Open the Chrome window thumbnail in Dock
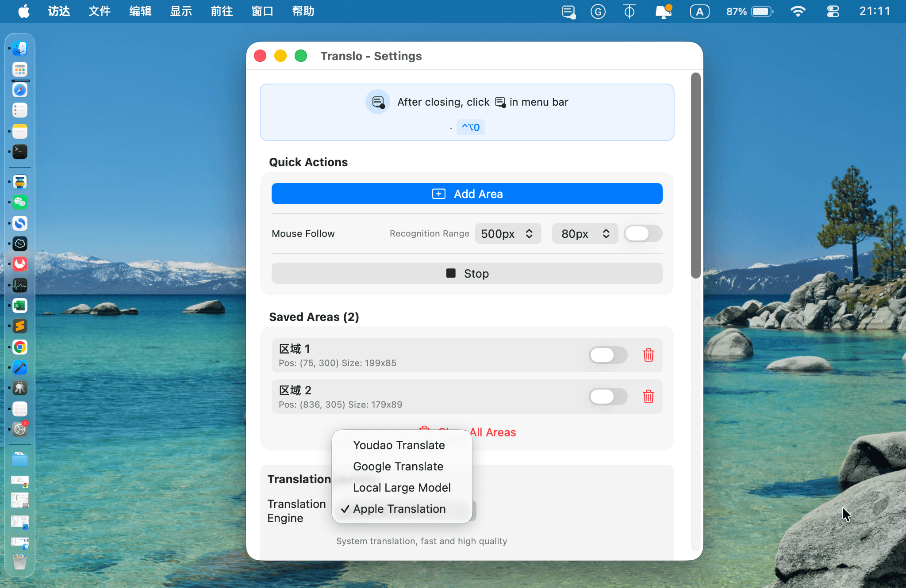906x588 pixels. pos(20,481)
